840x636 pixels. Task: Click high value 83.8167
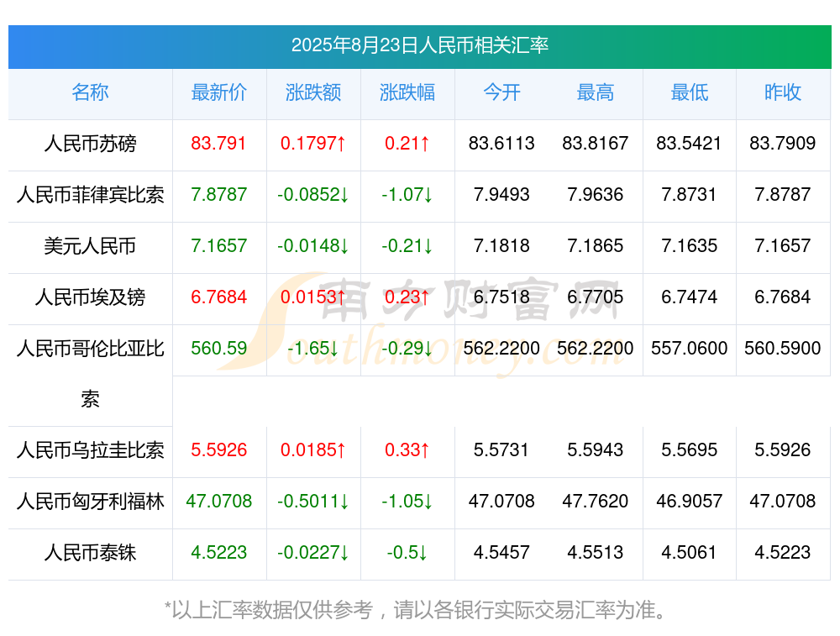596,143
